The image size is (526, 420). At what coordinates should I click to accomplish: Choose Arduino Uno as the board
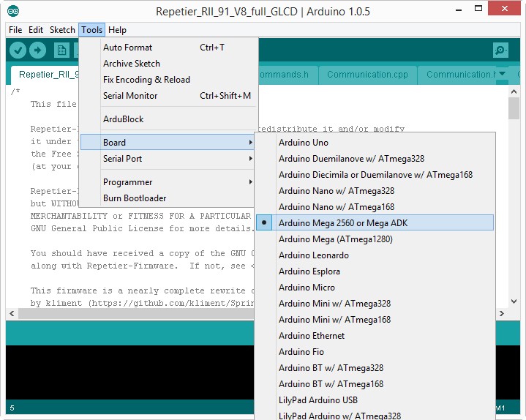304,143
